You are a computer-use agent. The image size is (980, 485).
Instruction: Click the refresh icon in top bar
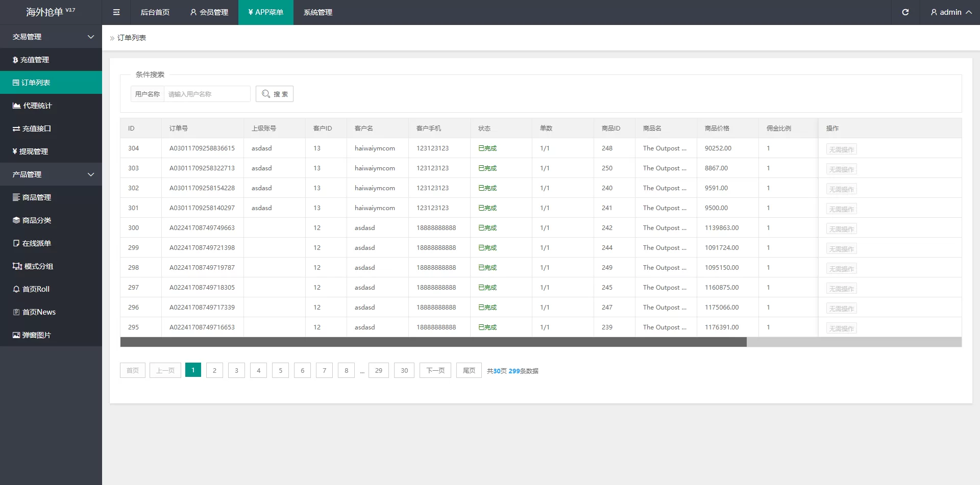pyautogui.click(x=905, y=12)
